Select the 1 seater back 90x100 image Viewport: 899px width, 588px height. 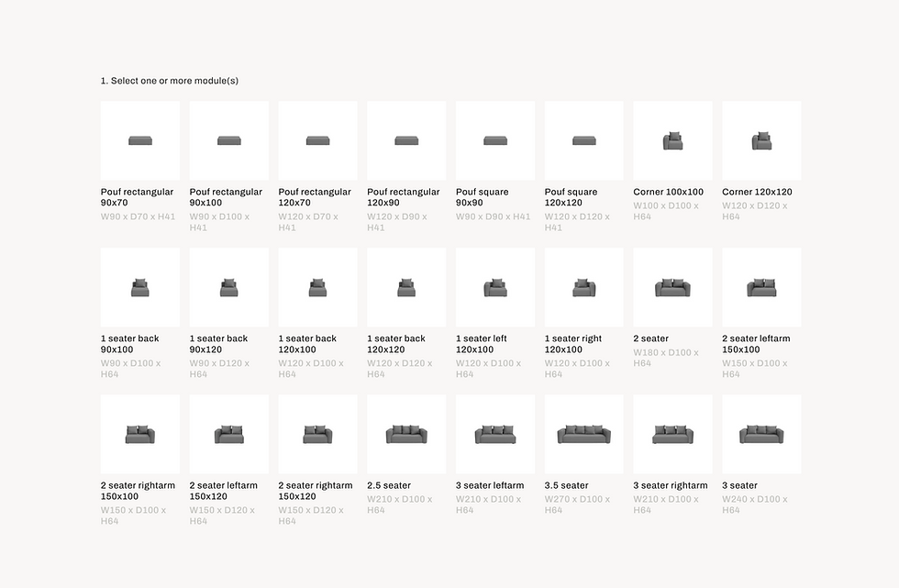pyautogui.click(x=139, y=288)
